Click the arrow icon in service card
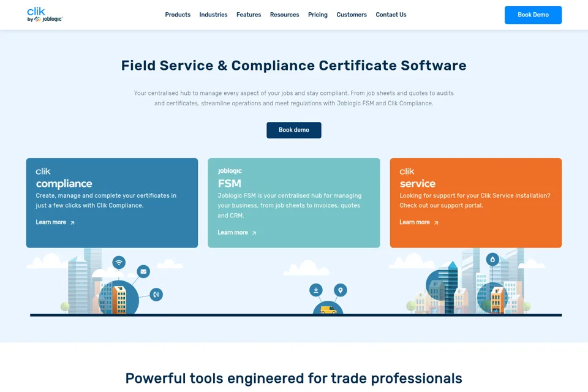This screenshot has height=392, width=588. point(435,223)
